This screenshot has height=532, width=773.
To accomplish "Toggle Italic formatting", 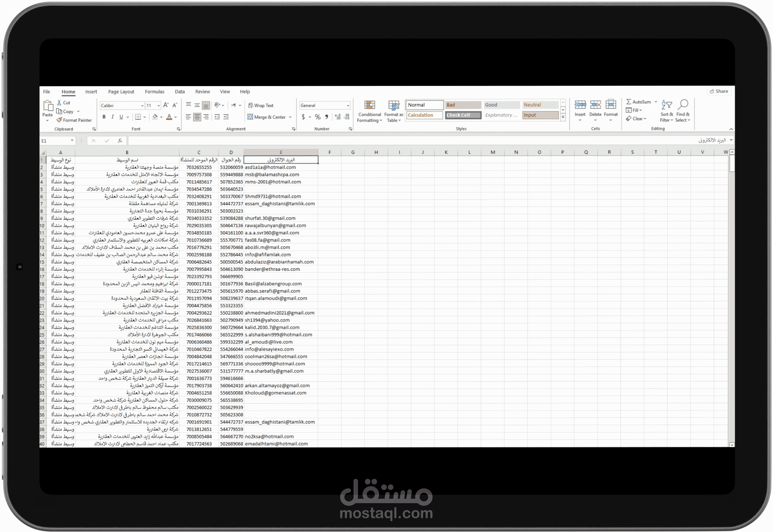I will click(113, 117).
